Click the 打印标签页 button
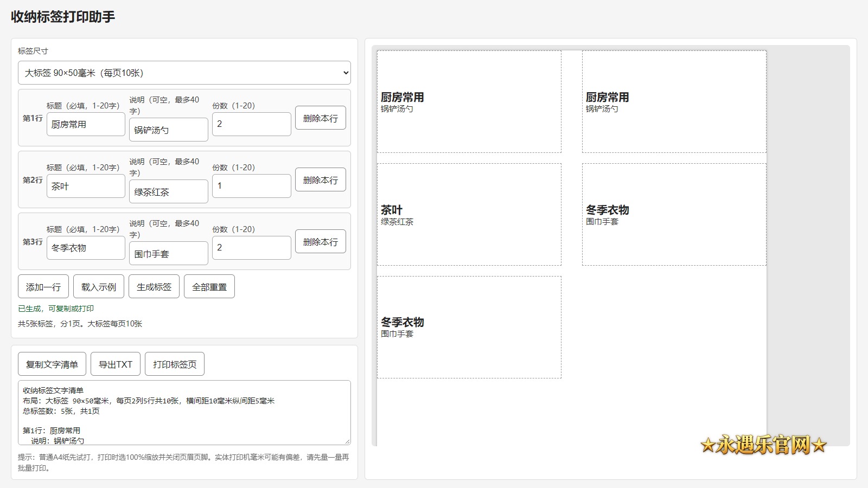868x488 pixels. (x=175, y=364)
